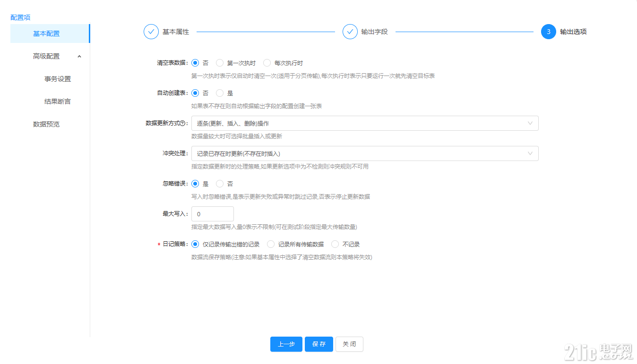The image size is (637, 364).
Task: Click the 日记策略 field label
Action: (175, 244)
